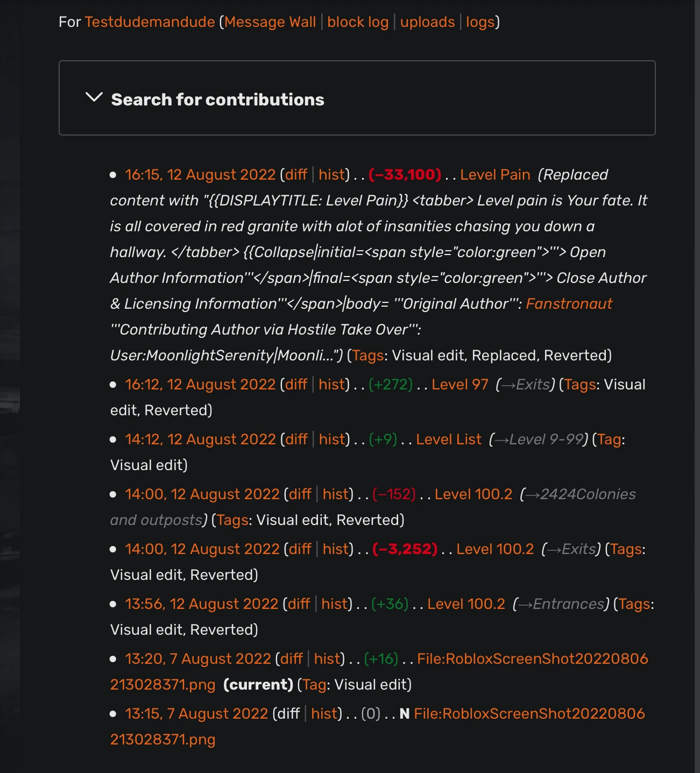The width and height of the screenshot is (700, 773).
Task: Open hist for 13:15, 7 August upload
Action: tap(324, 714)
